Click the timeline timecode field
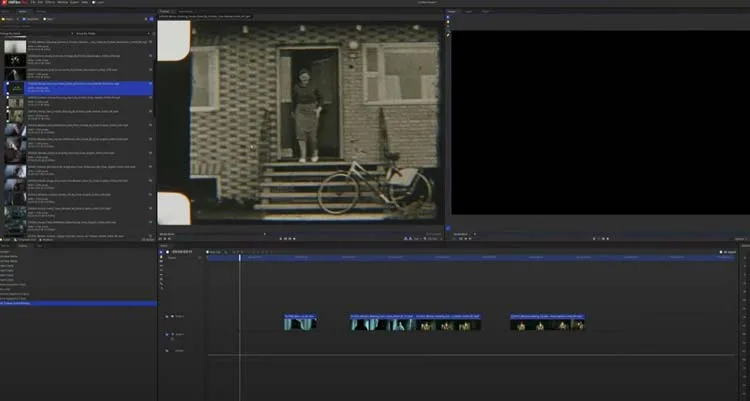 point(182,252)
